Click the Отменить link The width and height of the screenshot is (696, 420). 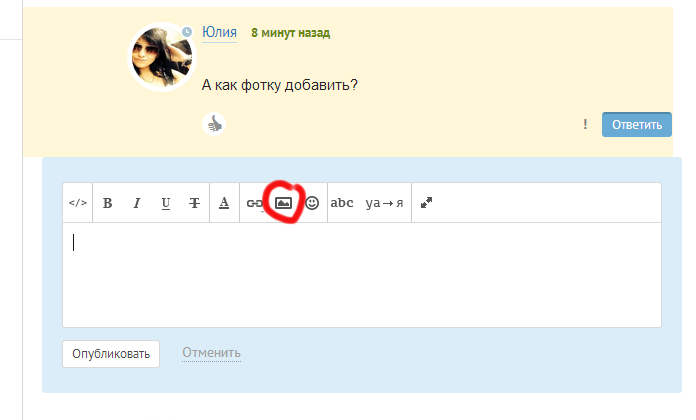[x=211, y=353]
